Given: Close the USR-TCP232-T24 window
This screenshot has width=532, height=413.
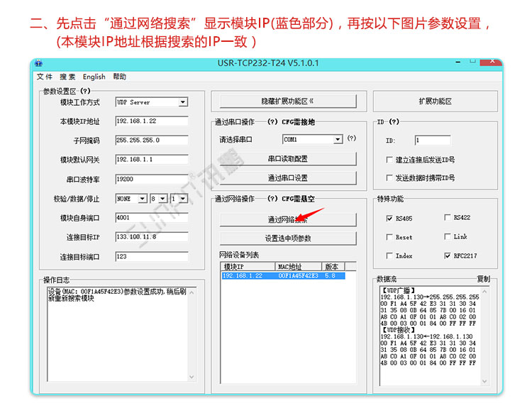Looking at the screenshot, I should 491,62.
